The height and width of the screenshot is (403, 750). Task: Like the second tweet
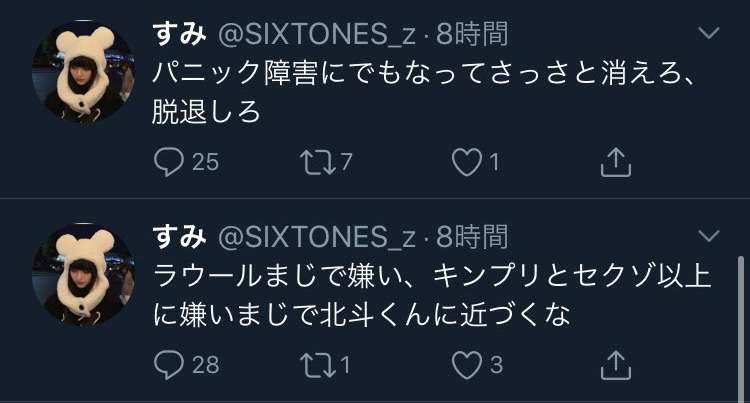click(467, 364)
